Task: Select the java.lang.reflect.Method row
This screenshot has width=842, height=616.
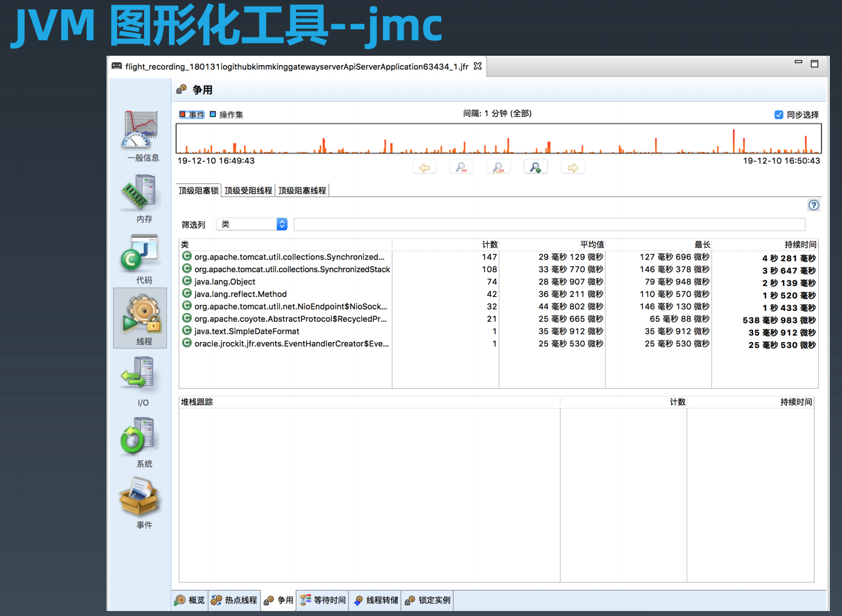Action: coord(499,294)
